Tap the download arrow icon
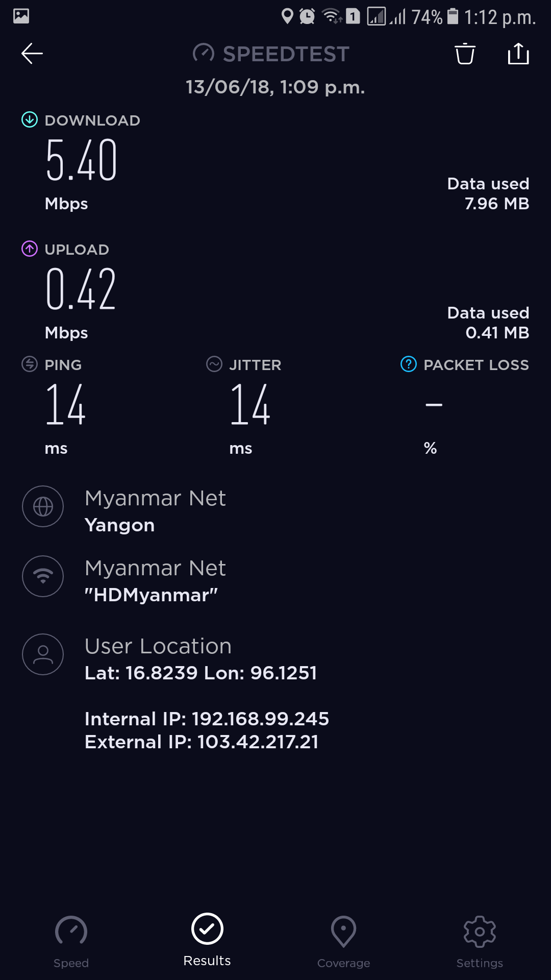551x980 pixels. [30, 120]
